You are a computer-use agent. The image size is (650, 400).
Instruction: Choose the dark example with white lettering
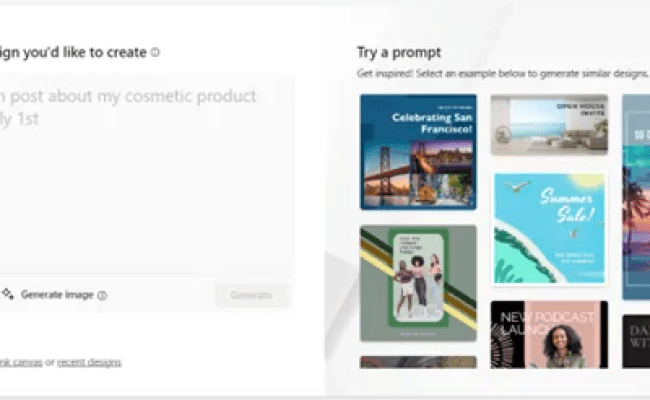coord(636,341)
